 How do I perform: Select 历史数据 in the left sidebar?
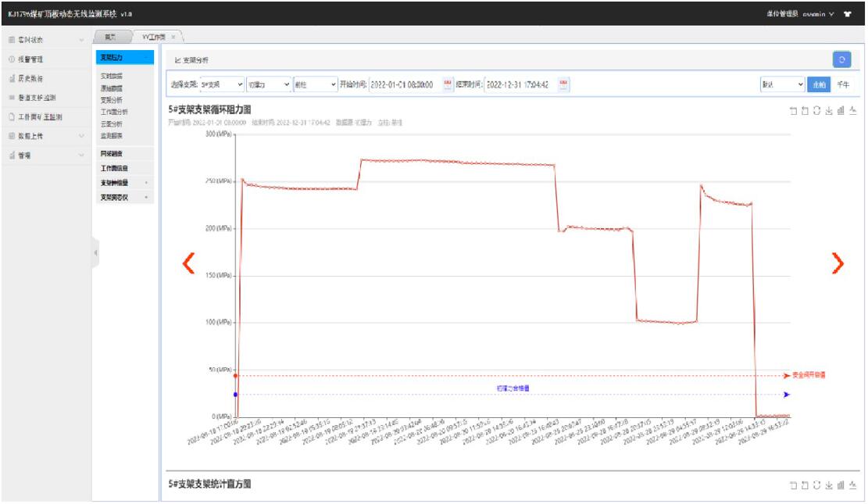tap(30, 78)
